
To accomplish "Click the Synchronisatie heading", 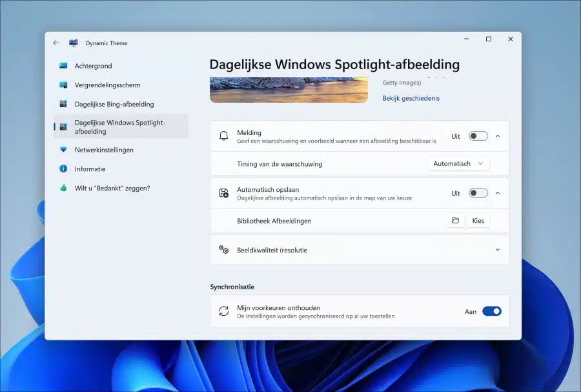I will coord(232,286).
